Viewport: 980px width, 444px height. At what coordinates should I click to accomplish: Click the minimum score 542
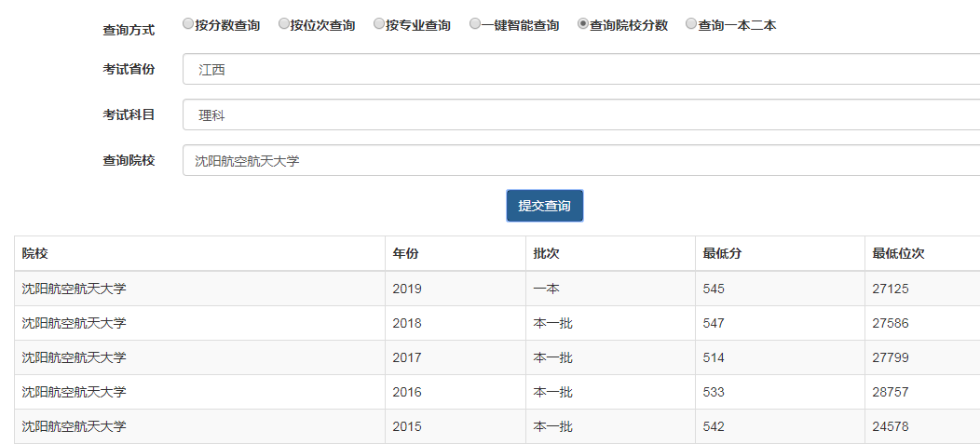tap(714, 426)
